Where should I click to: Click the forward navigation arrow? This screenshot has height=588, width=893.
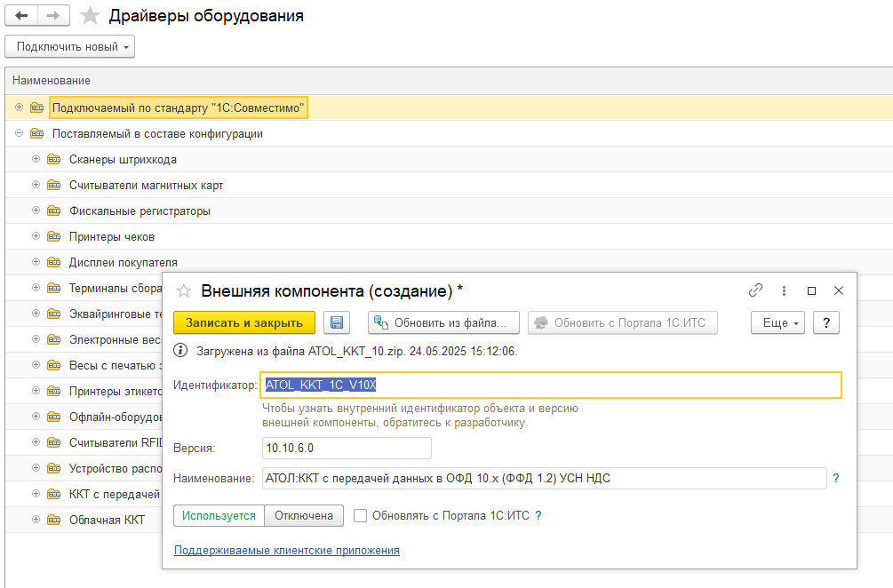tap(53, 16)
